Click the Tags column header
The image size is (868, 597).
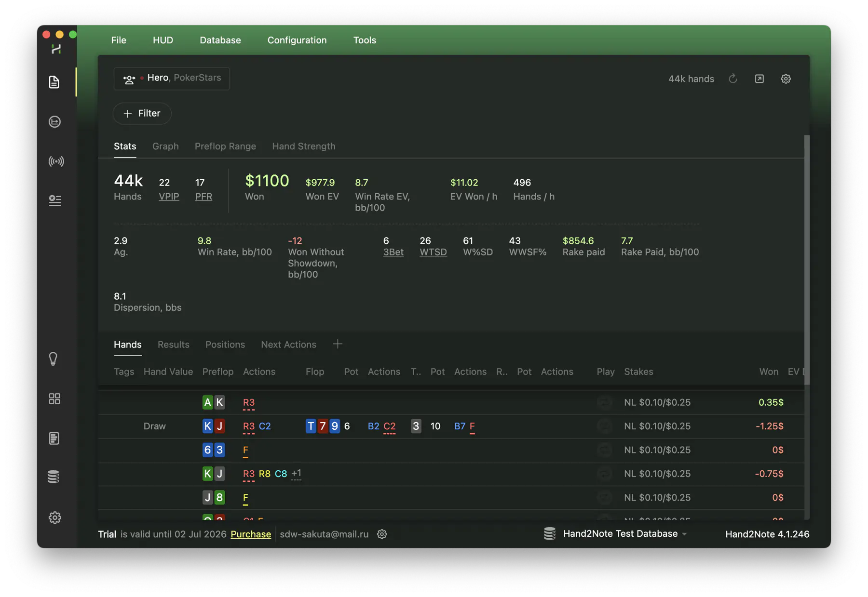[124, 371]
